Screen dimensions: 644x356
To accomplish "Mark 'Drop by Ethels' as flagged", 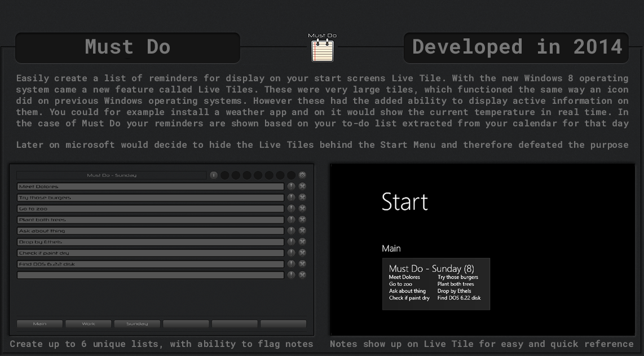I will tap(291, 241).
